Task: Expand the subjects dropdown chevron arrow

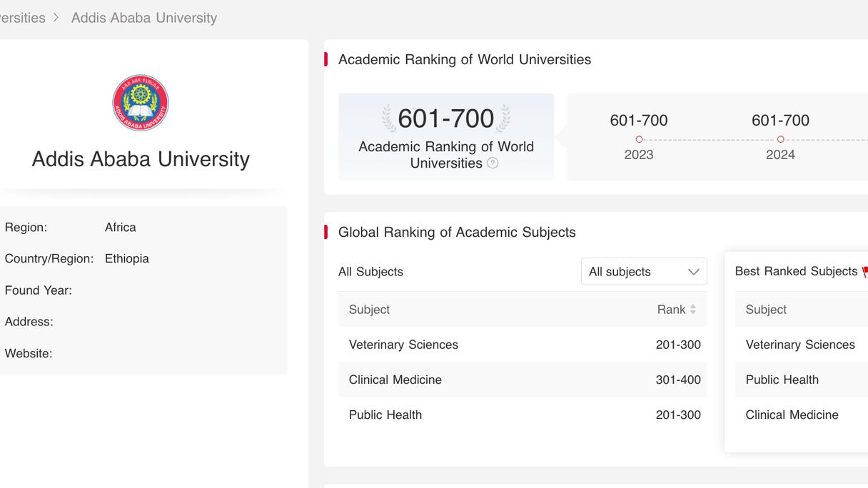Action: [x=693, y=272]
